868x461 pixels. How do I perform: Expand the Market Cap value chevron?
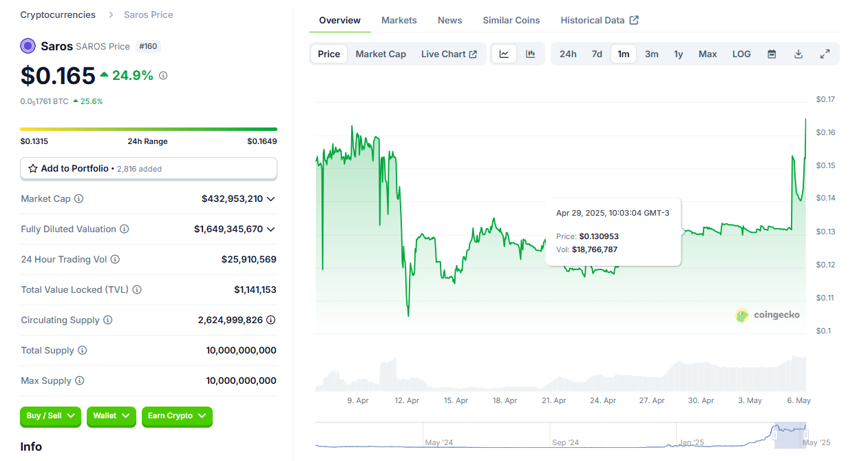click(x=271, y=198)
